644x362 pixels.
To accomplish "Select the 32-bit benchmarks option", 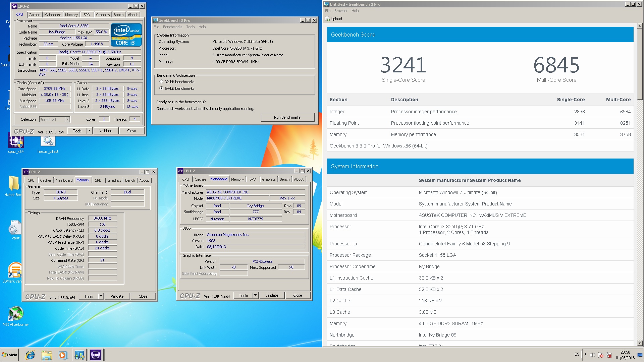I will pos(161,82).
